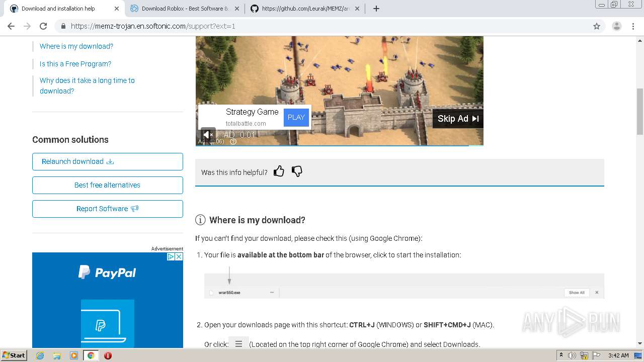The image size is (644, 362).
Task: Show hidden system tray icons
Action: (x=561, y=355)
